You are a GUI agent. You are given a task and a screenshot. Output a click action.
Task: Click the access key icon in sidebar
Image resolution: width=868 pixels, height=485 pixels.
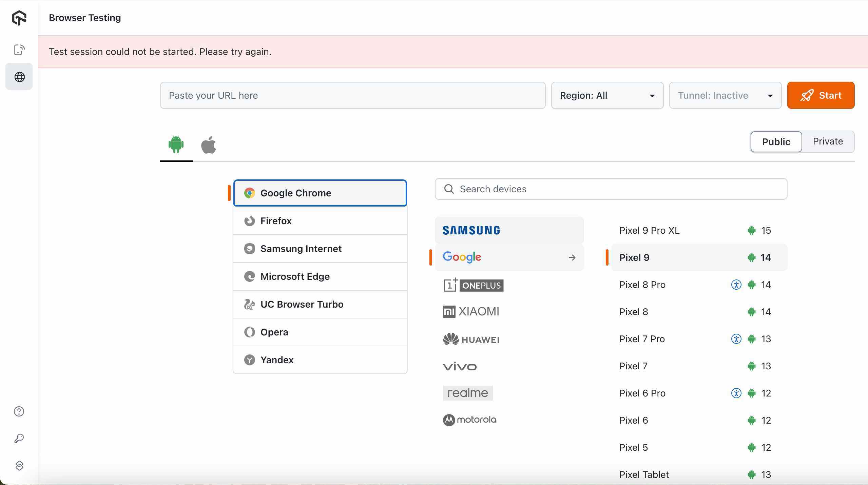point(19,439)
